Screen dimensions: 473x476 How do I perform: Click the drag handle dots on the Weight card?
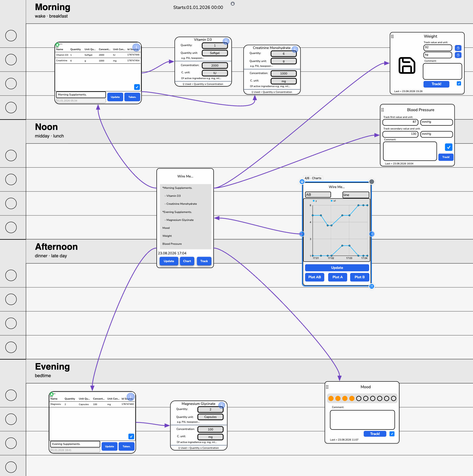point(392,36)
